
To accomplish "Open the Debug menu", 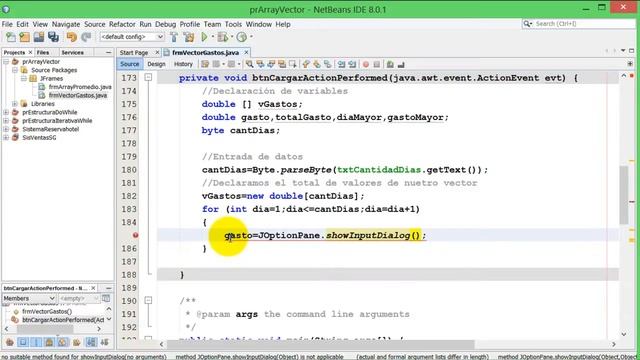I will point(165,24).
